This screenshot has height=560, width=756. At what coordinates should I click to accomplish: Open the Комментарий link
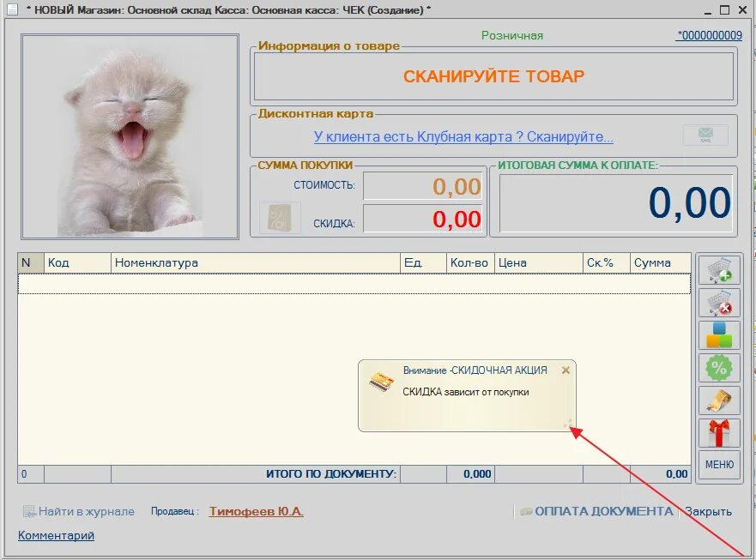[x=56, y=535]
